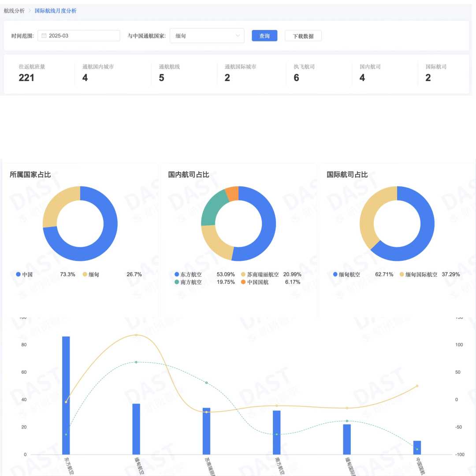476x476 pixels.
Task: Expand the 与中国通航国家 dropdown arrow
Action: click(238, 36)
